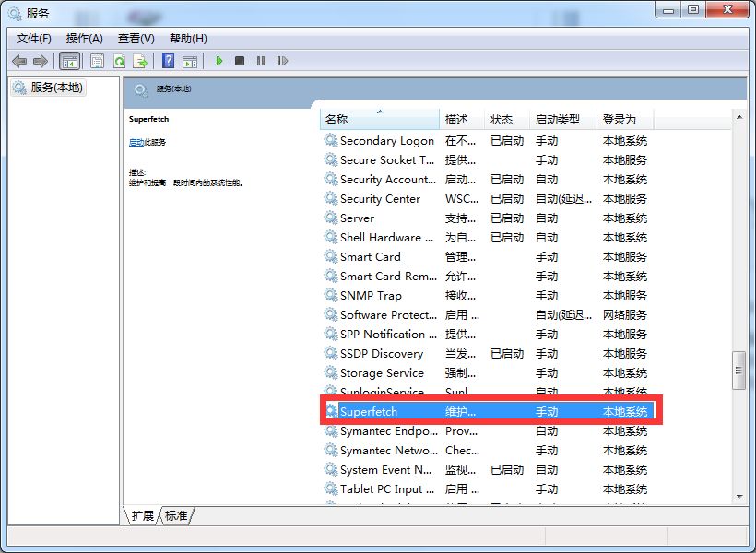Select the SNMP Trap service

point(487,296)
